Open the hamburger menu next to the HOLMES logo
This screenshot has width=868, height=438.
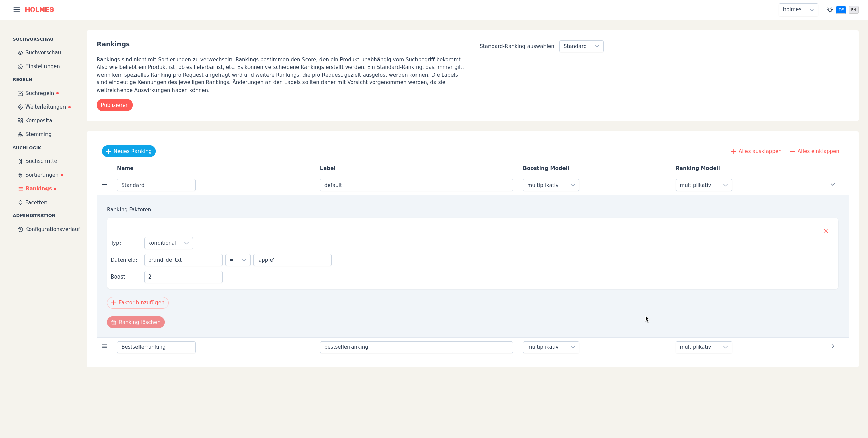[16, 9]
